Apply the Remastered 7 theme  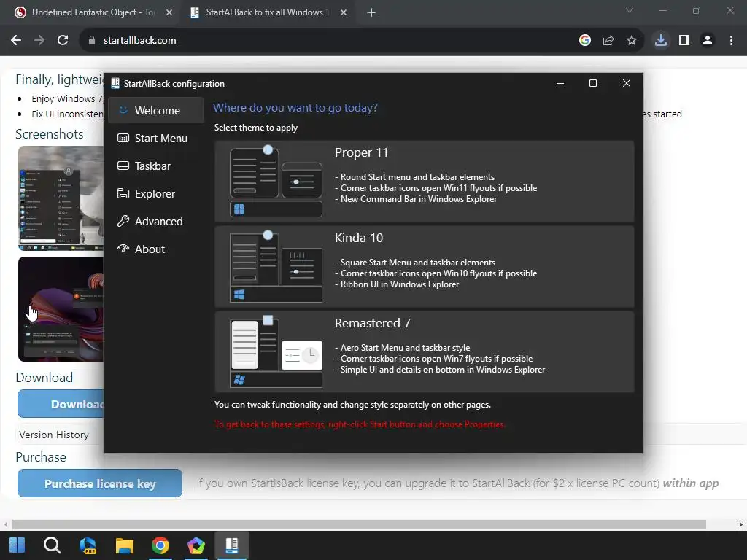pyautogui.click(x=424, y=351)
